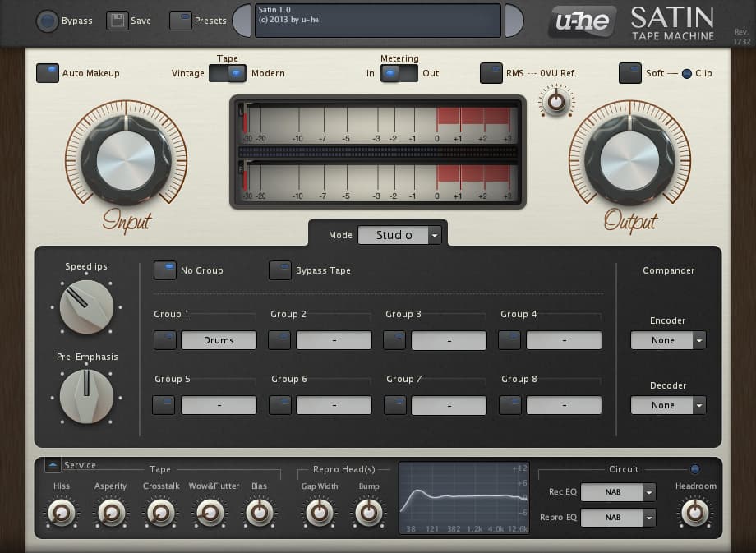The height and width of the screenshot is (553, 756).
Task: Enable the No Group button
Action: pyautogui.click(x=165, y=270)
